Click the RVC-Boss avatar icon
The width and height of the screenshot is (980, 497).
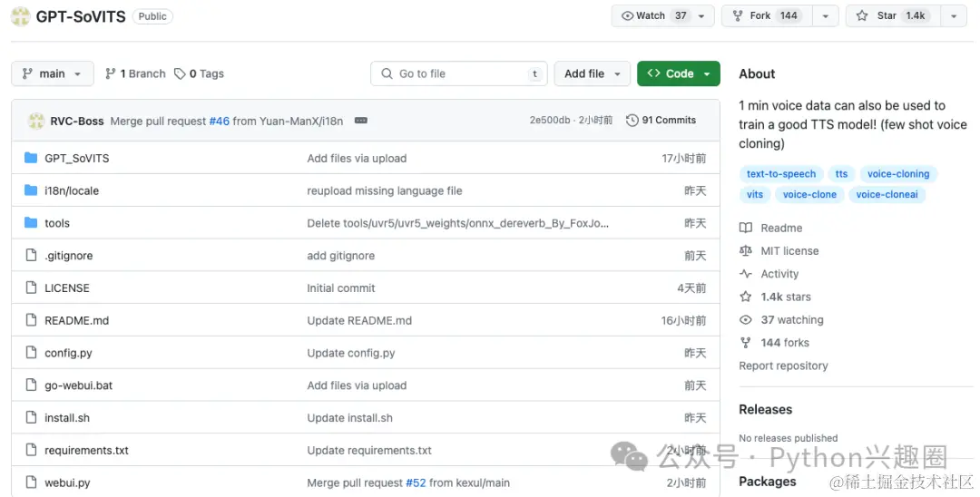coord(36,121)
